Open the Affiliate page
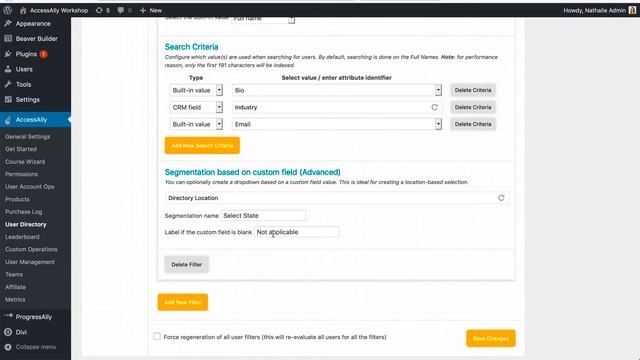The height and width of the screenshot is (360, 640). [16, 287]
